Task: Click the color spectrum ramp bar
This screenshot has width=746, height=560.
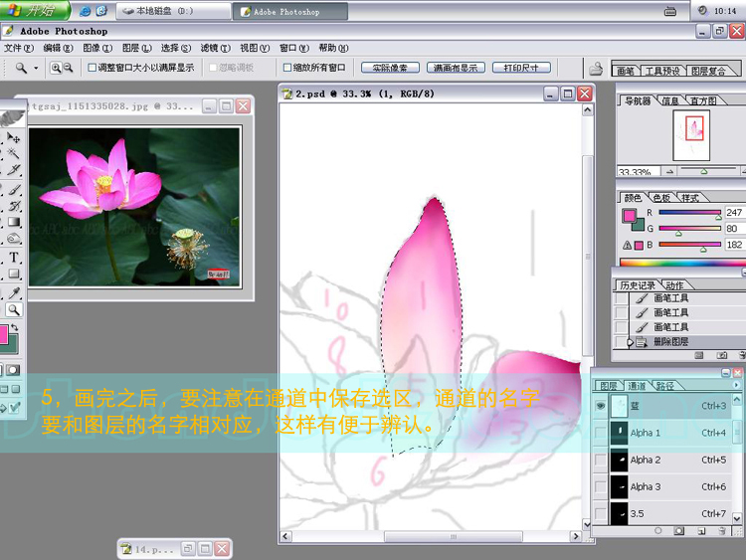Action: (682, 263)
